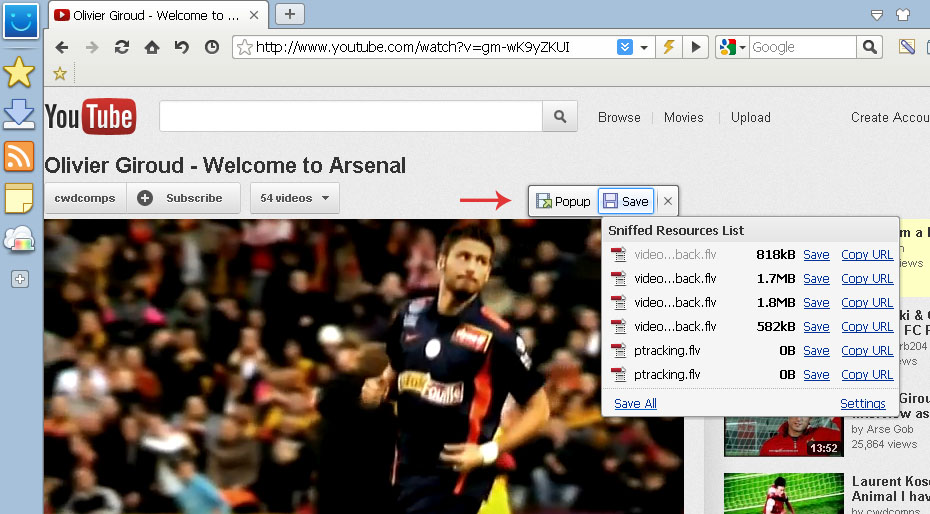Open the Laurent Koscielny related video thumbnail
The width and height of the screenshot is (930, 514).
(783, 493)
